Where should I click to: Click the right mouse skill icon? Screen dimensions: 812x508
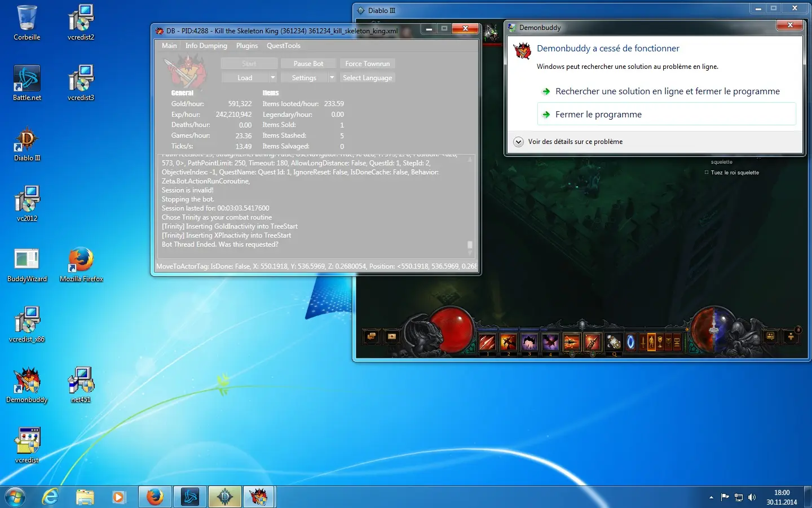[593, 342]
